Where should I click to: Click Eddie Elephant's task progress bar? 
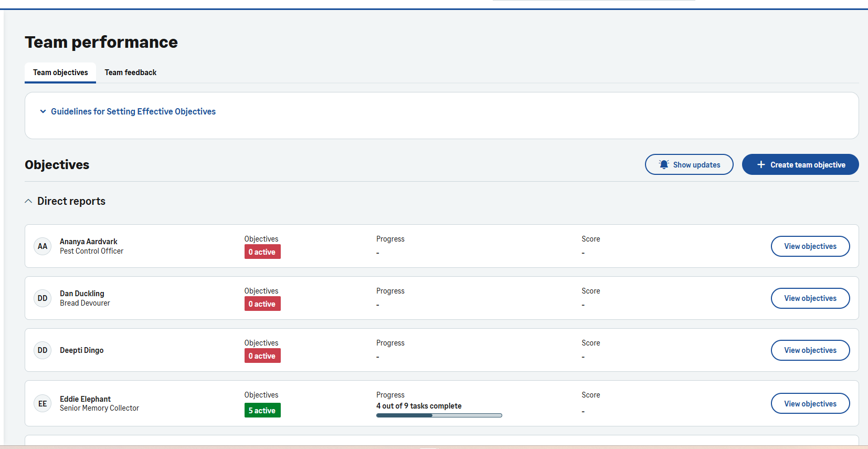click(439, 415)
